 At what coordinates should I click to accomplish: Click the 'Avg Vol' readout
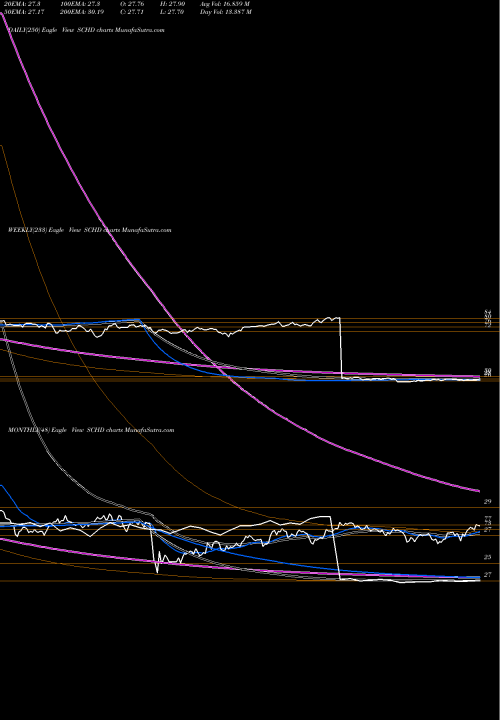(x=225, y=4)
